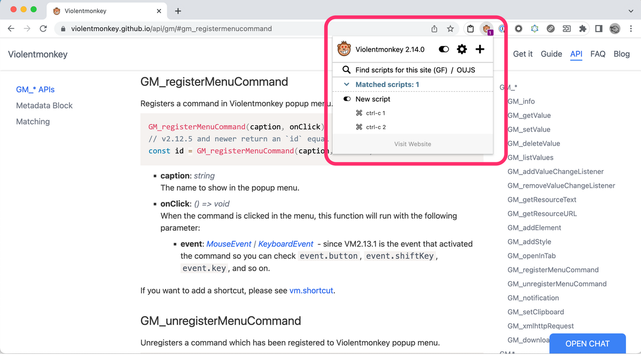
Task: Select the Violentmonkey browser tab
Action: (107, 11)
